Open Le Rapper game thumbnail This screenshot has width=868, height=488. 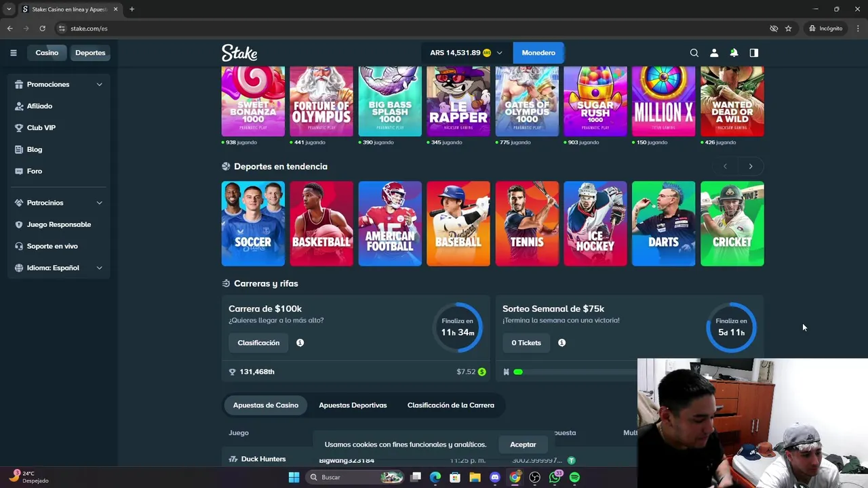point(458,101)
